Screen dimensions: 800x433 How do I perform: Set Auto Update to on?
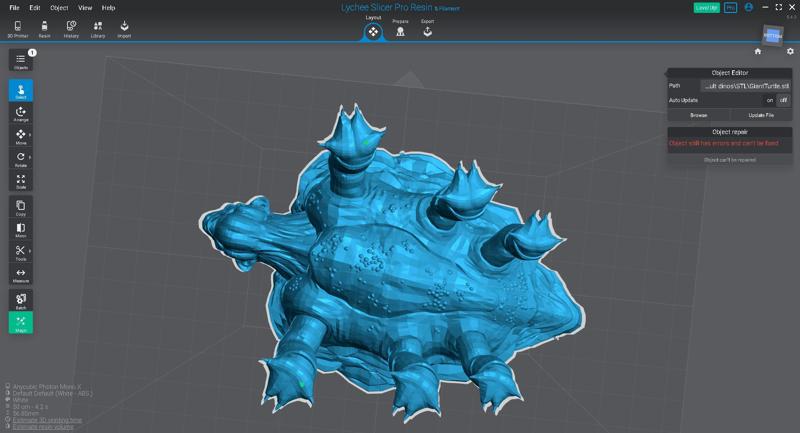(769, 100)
